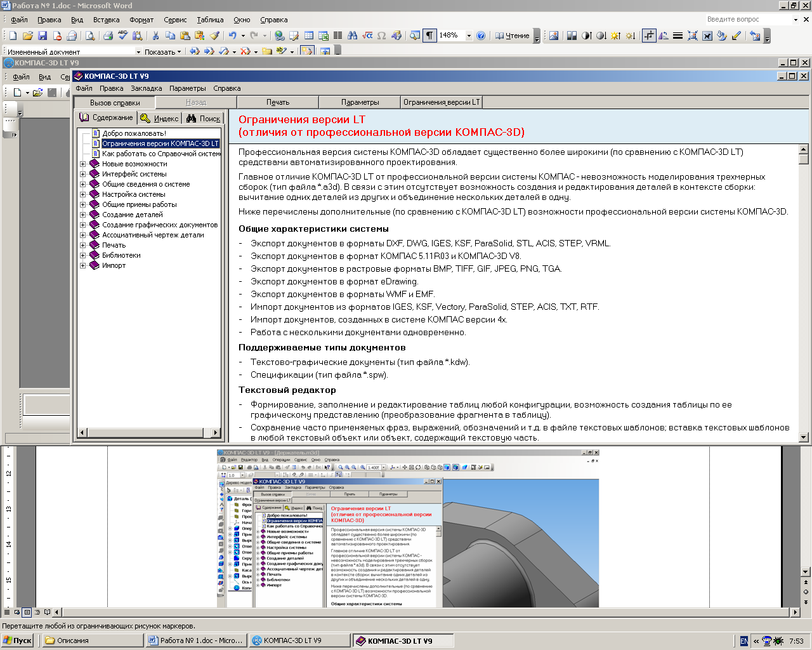Click the Word Help question mark icon
The height and width of the screenshot is (650, 812).
(481, 36)
